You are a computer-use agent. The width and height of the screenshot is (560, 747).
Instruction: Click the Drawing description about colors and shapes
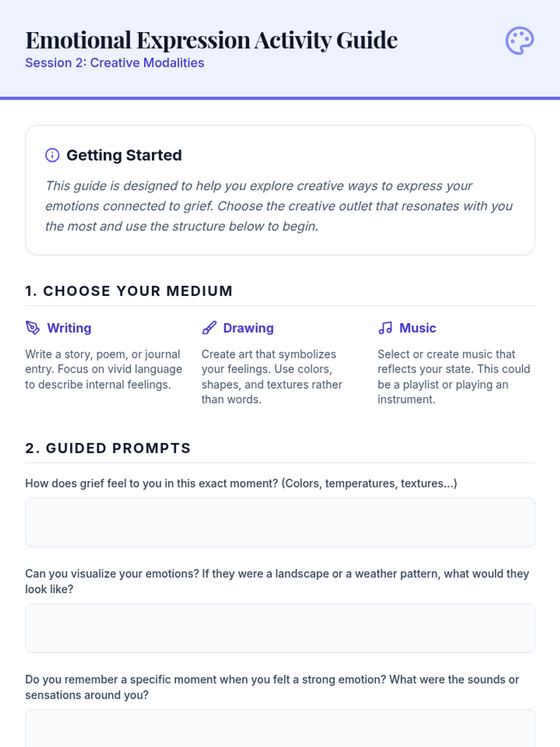(x=272, y=377)
